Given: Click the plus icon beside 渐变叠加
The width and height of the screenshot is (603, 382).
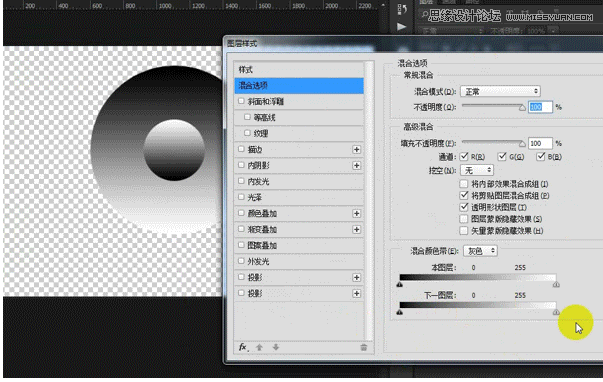Looking at the screenshot, I should point(356,230).
